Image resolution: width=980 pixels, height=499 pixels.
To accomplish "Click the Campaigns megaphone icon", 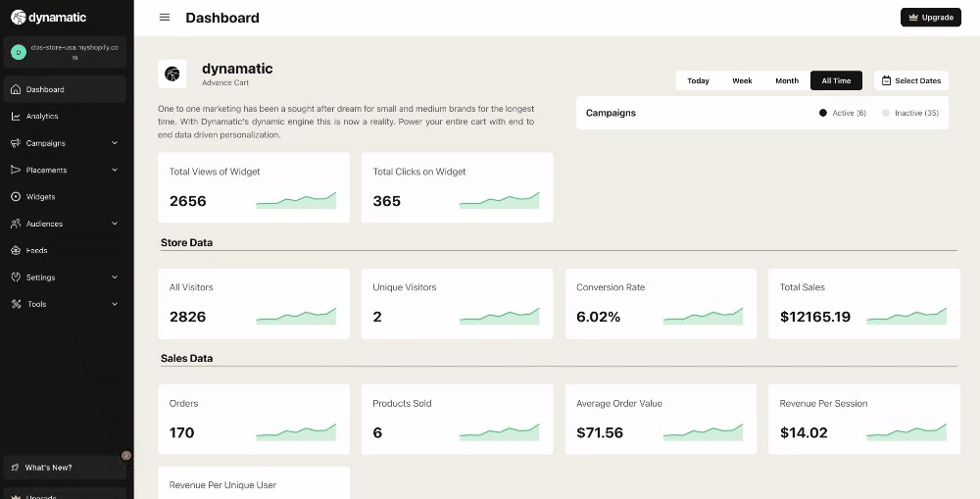I will point(16,143).
